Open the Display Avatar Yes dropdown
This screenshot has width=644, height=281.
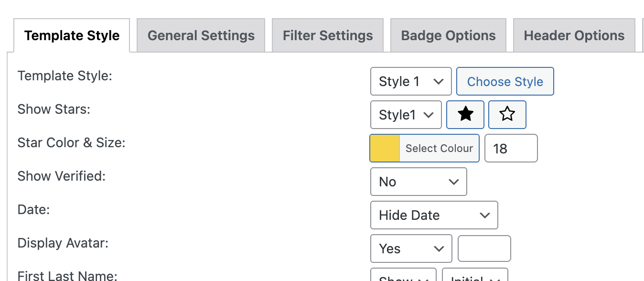[411, 249]
